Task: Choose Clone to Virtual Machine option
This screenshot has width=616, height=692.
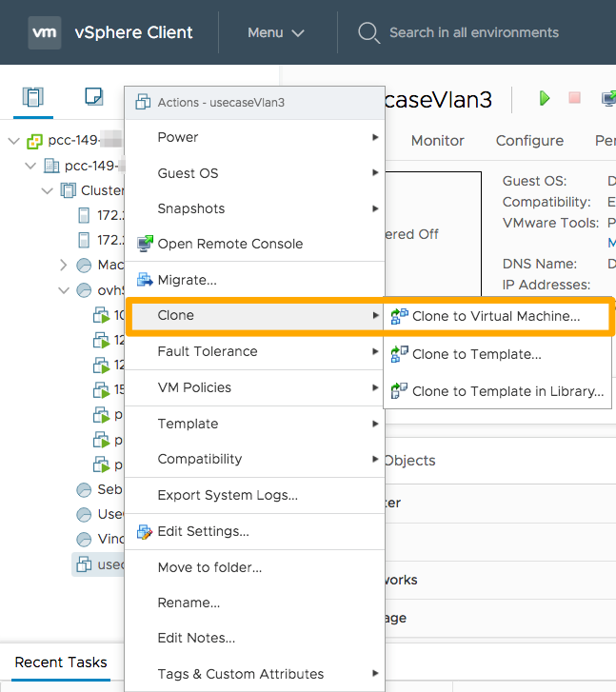Action: pos(495,316)
